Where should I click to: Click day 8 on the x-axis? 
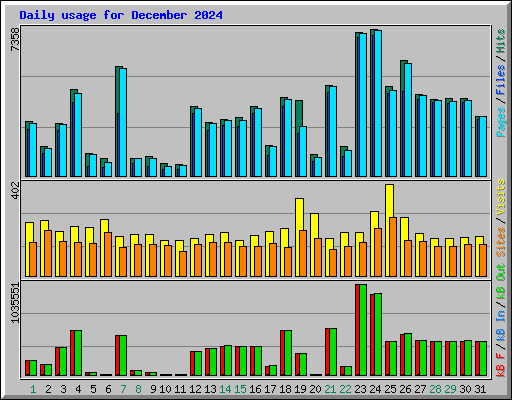(138, 389)
